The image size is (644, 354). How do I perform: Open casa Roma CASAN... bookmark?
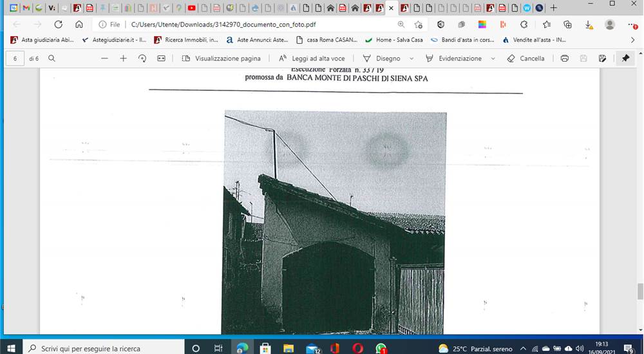[327, 40]
